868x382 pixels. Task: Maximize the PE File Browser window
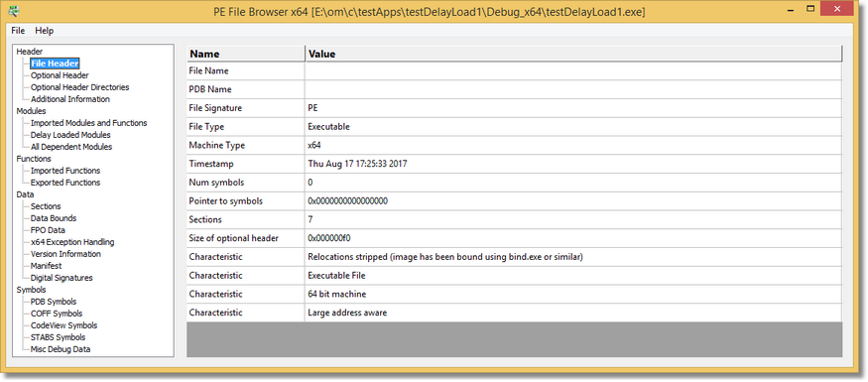click(809, 8)
